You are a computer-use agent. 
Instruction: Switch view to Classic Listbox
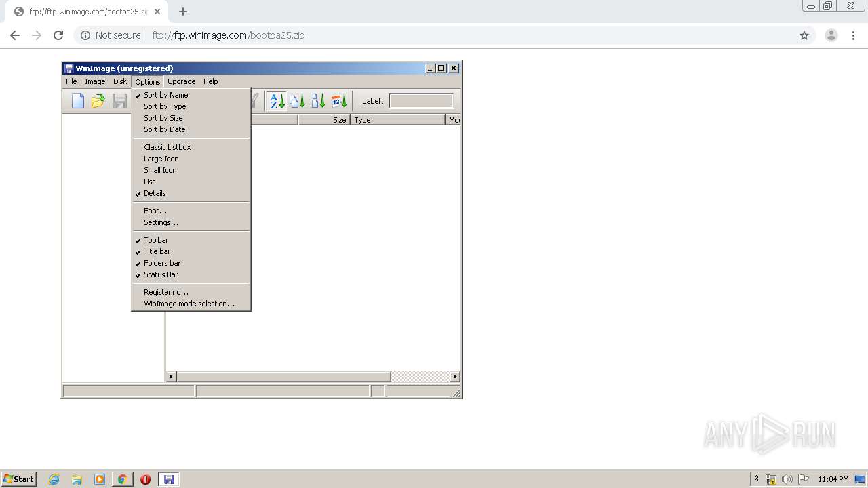click(191, 147)
